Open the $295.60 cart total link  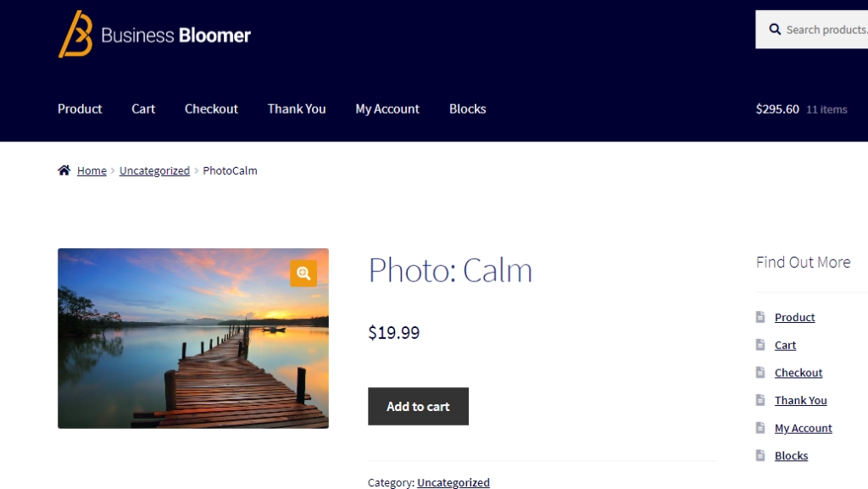coord(777,108)
